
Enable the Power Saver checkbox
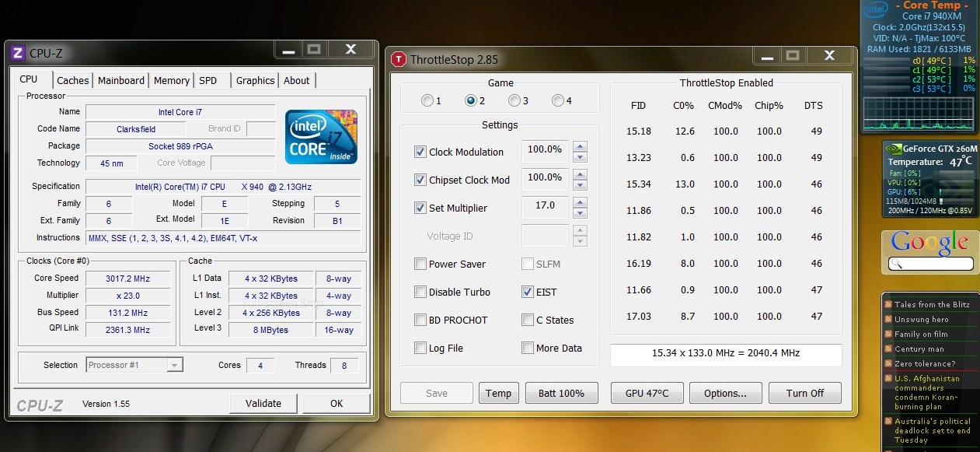tap(420, 264)
